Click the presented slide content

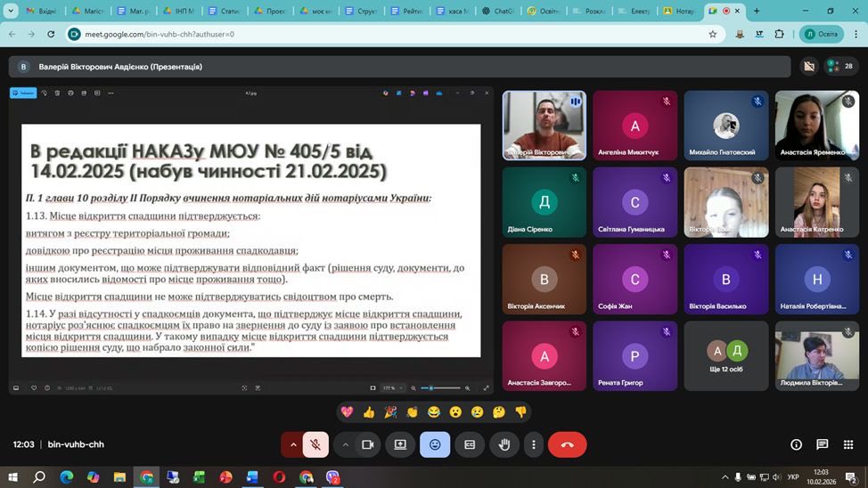250,240
